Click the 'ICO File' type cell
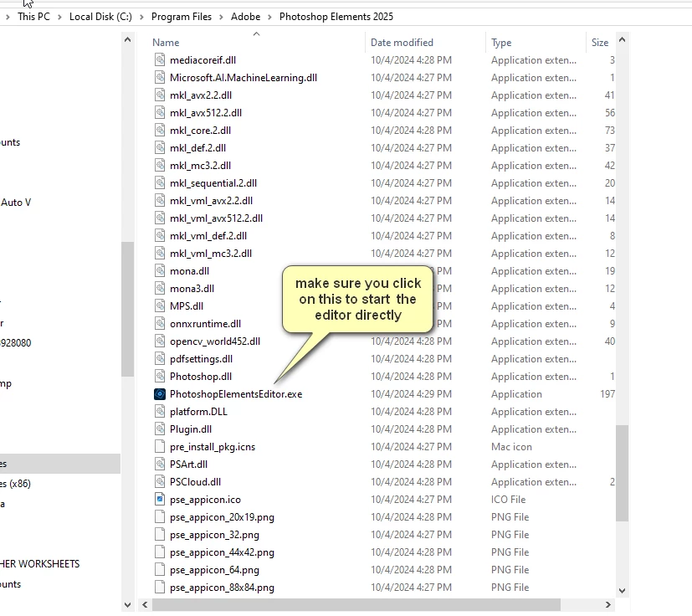This screenshot has height=616, width=692. coord(509,500)
